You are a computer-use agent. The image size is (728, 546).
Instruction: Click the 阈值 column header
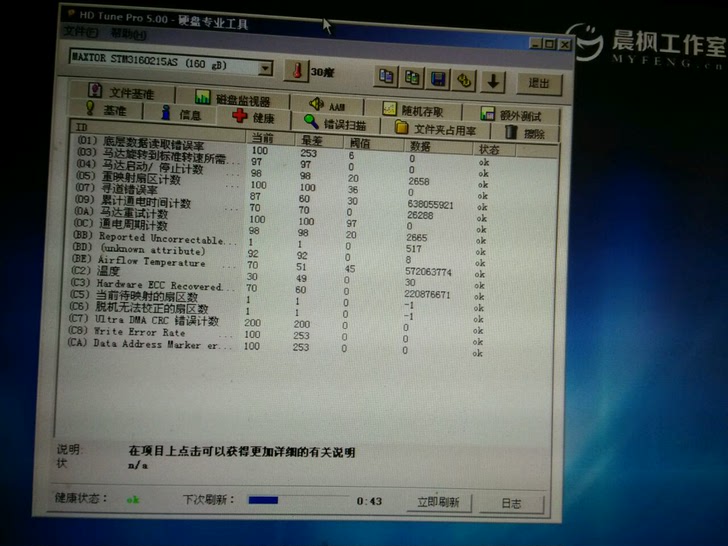373,143
